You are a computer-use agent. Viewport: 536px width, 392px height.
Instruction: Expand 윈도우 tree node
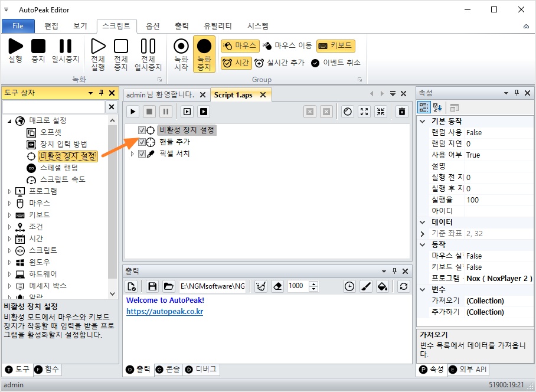point(9,263)
